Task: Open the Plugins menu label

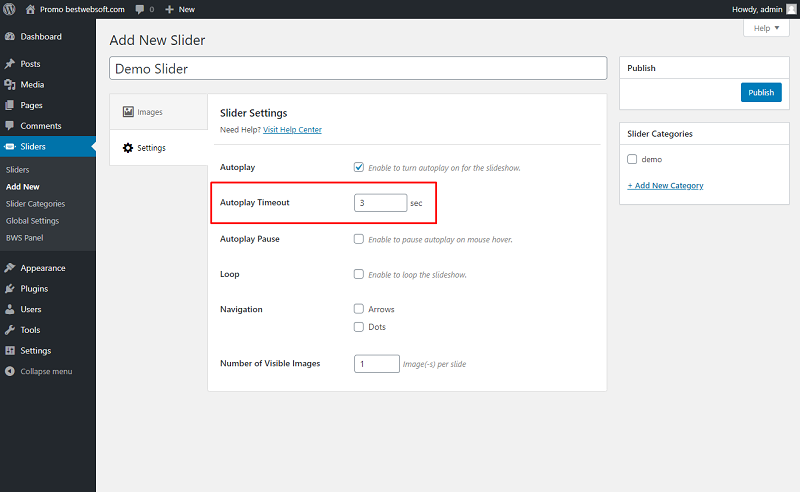Action: (x=34, y=288)
